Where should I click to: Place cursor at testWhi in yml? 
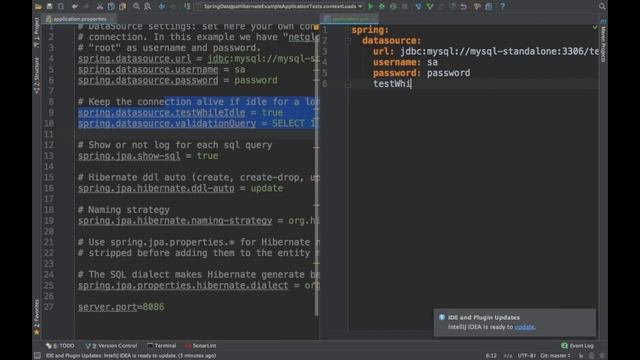coord(392,84)
